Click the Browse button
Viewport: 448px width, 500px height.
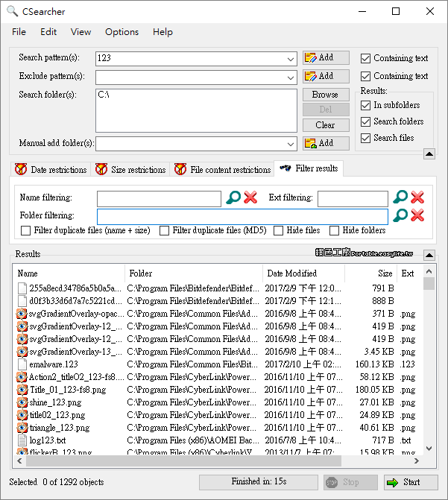click(x=326, y=95)
